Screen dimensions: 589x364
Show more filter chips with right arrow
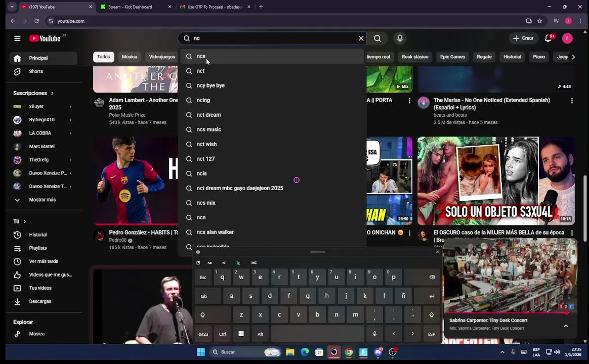pos(573,57)
